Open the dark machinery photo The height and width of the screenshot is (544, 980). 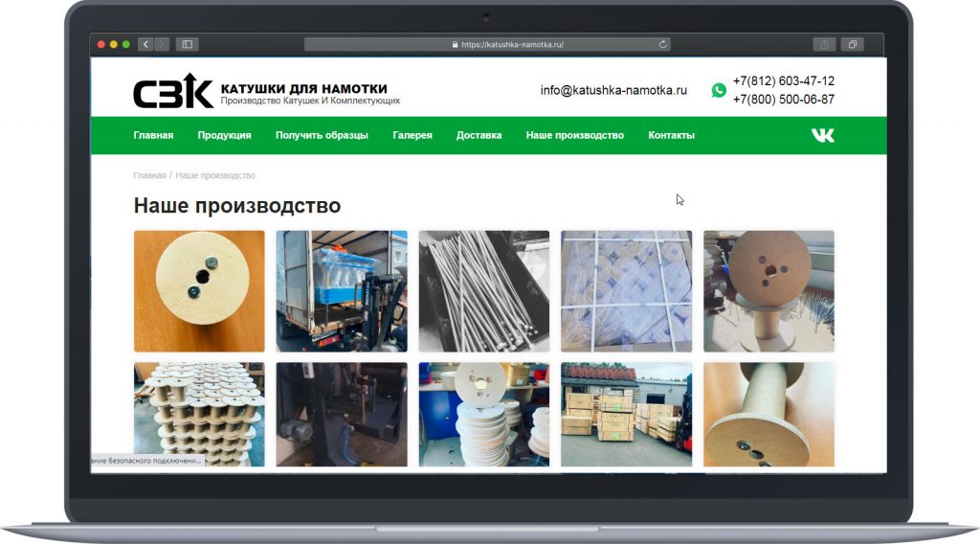coord(342,415)
